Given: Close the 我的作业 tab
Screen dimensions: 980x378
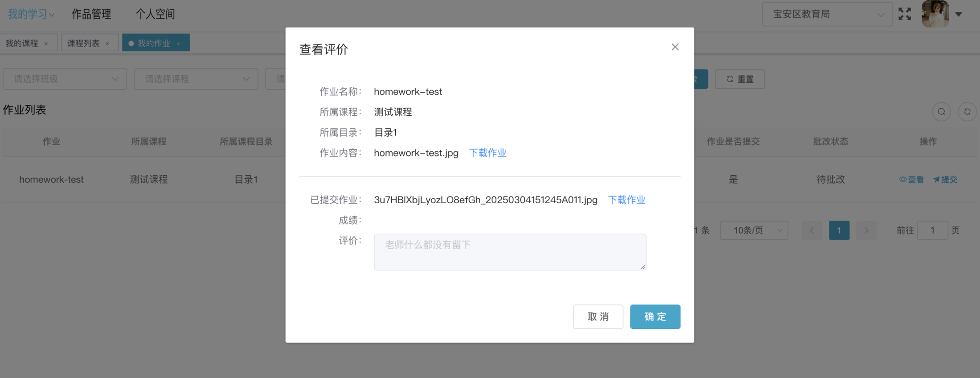Looking at the screenshot, I should pyautogui.click(x=178, y=43).
